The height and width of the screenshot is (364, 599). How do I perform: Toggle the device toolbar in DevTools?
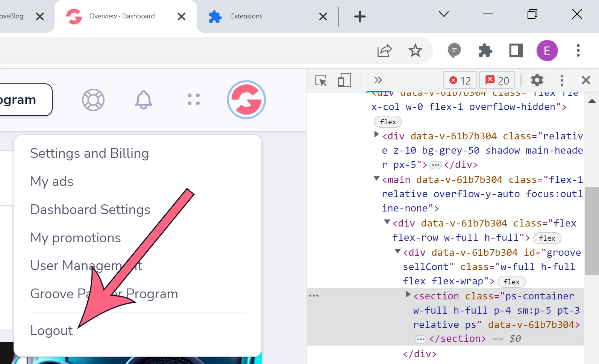coord(344,80)
